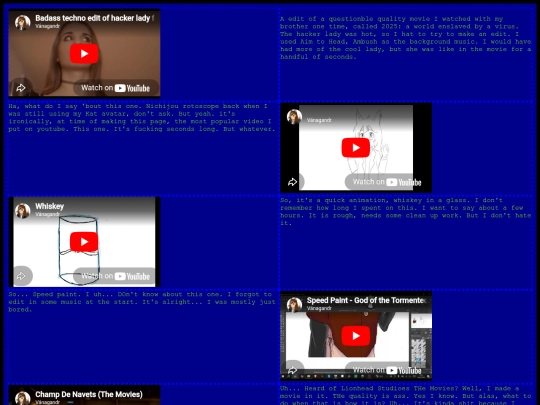Share the Speed Paint video
The image size is (540, 405).
tap(292, 370)
